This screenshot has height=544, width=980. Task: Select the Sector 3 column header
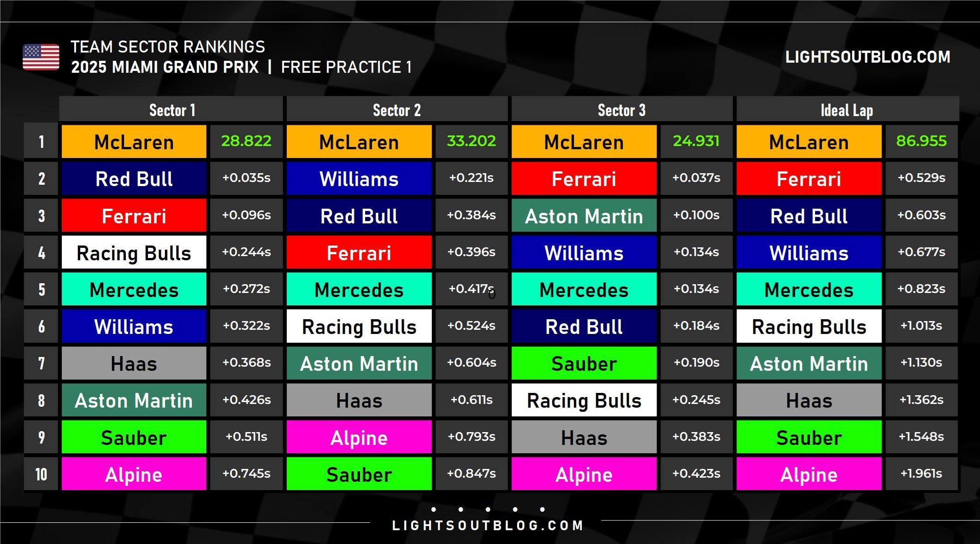click(622, 110)
